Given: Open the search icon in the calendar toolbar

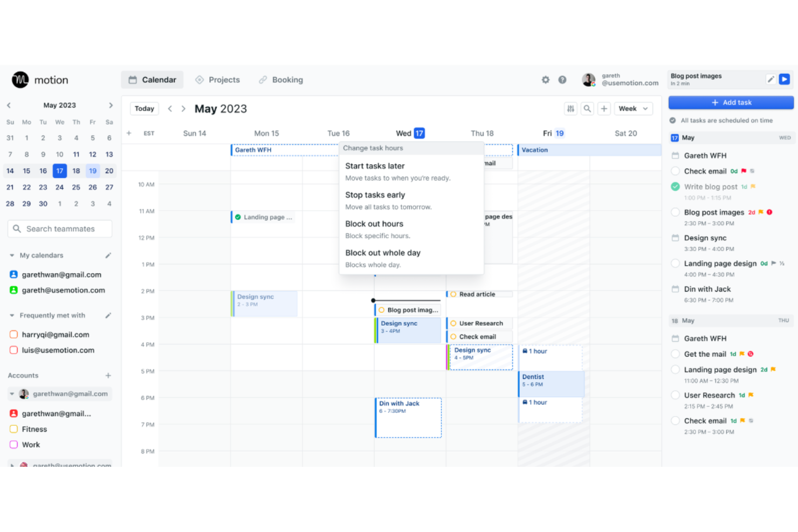Looking at the screenshot, I should click(587, 108).
